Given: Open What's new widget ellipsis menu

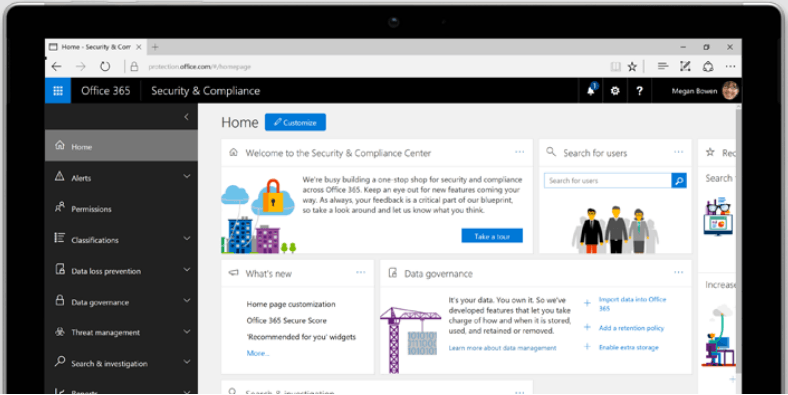Looking at the screenshot, I should point(361,272).
